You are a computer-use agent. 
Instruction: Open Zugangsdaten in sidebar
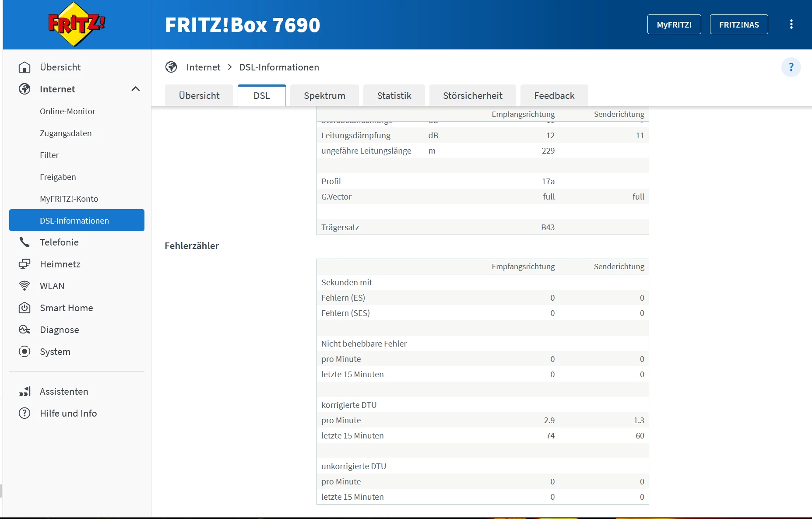(x=66, y=133)
